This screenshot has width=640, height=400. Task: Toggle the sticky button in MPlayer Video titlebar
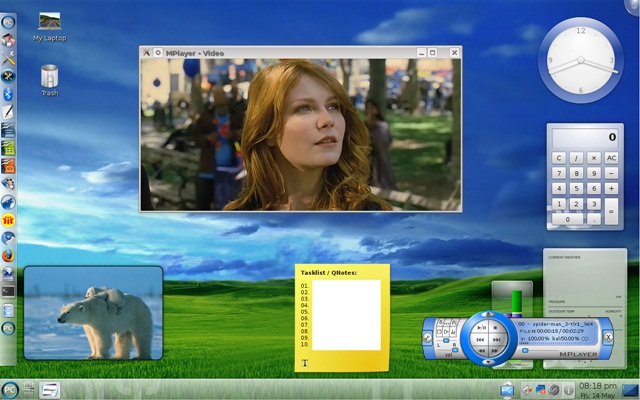(158, 53)
